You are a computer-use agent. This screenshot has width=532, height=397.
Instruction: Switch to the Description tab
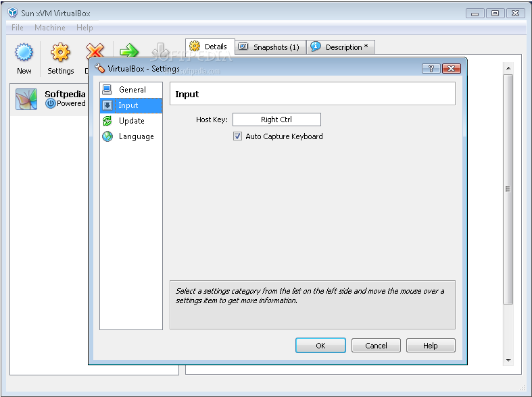pos(341,47)
